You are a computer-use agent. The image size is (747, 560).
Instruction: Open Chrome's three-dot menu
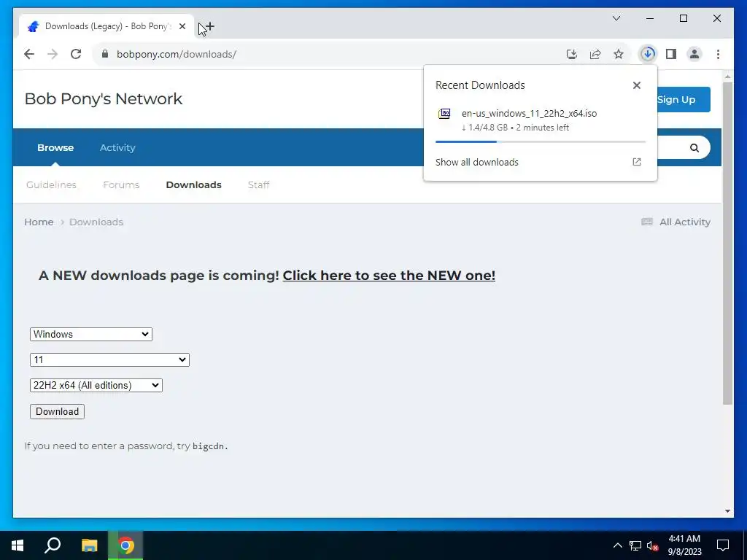coord(718,54)
